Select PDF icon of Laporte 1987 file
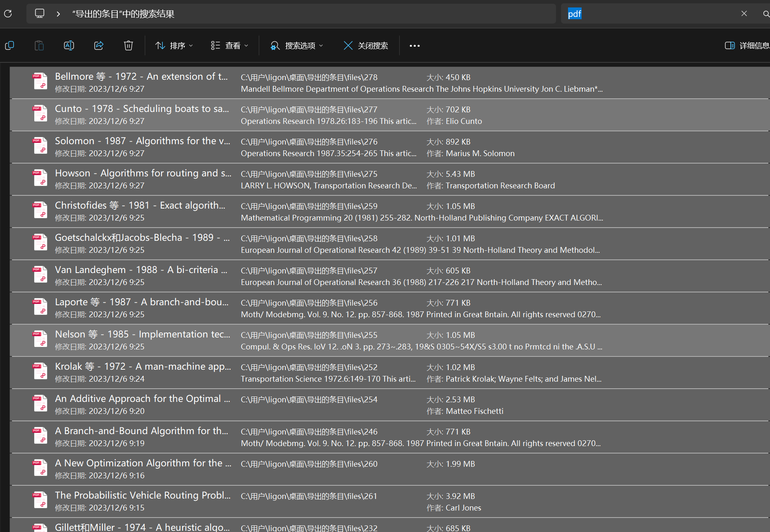 pos(40,307)
